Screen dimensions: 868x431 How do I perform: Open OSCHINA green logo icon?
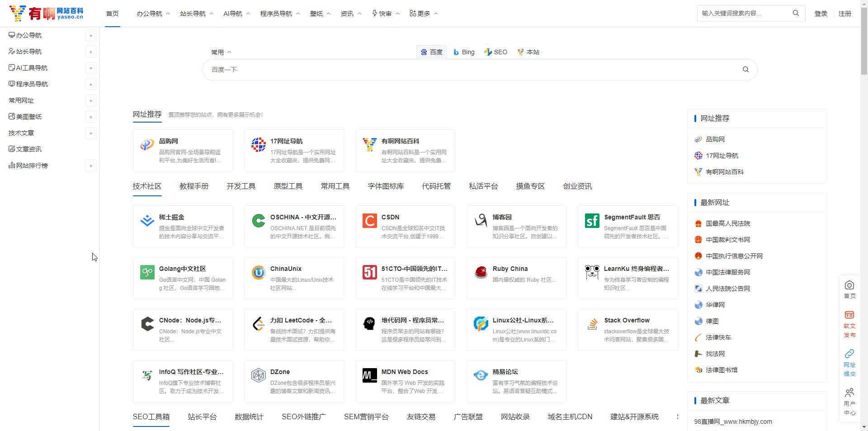[x=259, y=221]
